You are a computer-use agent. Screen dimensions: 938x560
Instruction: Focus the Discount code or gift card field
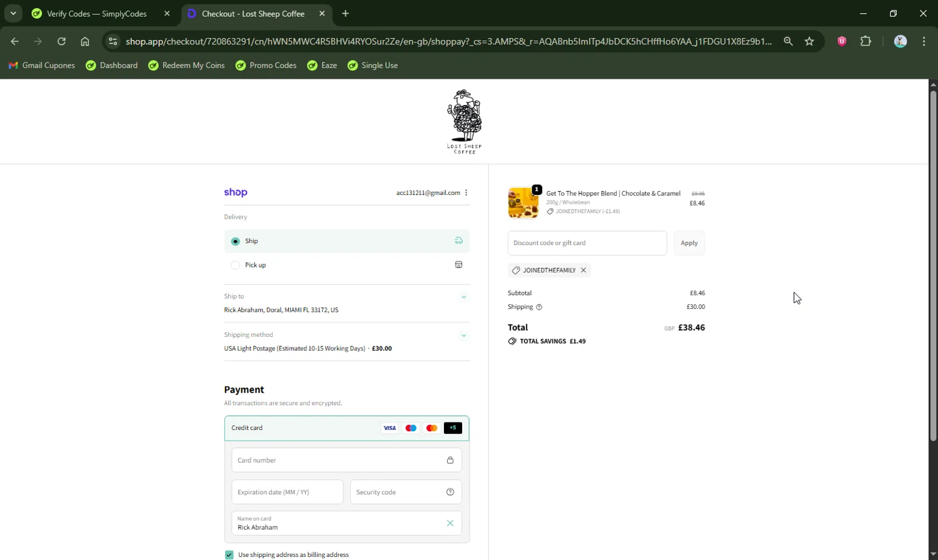point(587,243)
